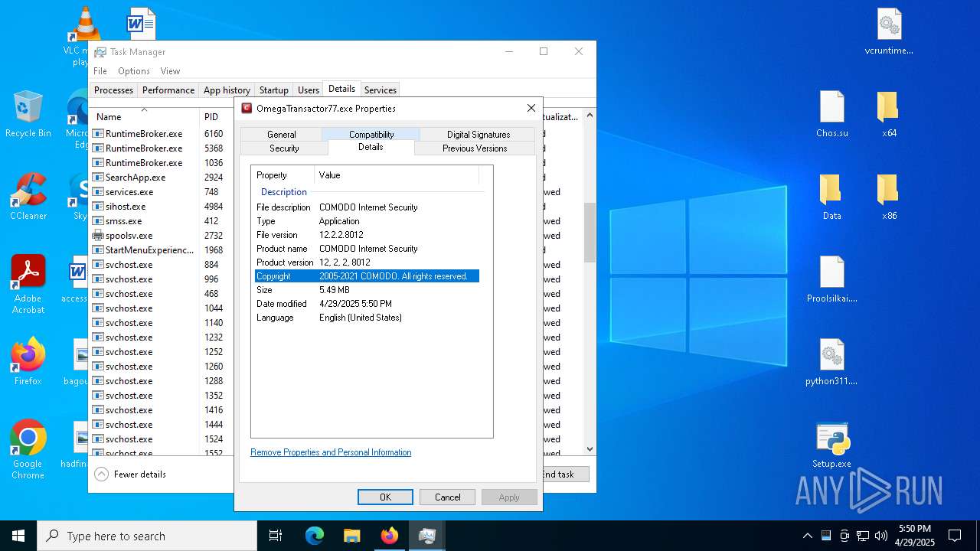Click the volume icon in system tray

[x=881, y=536]
